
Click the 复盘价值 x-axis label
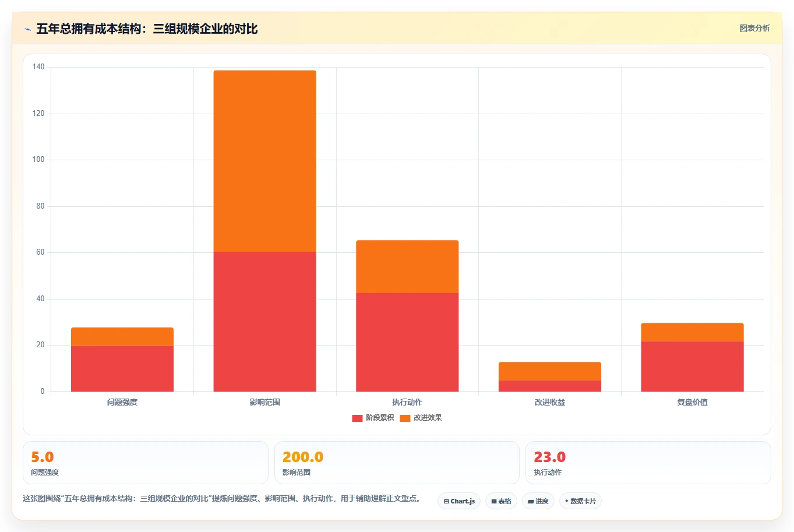click(692, 402)
